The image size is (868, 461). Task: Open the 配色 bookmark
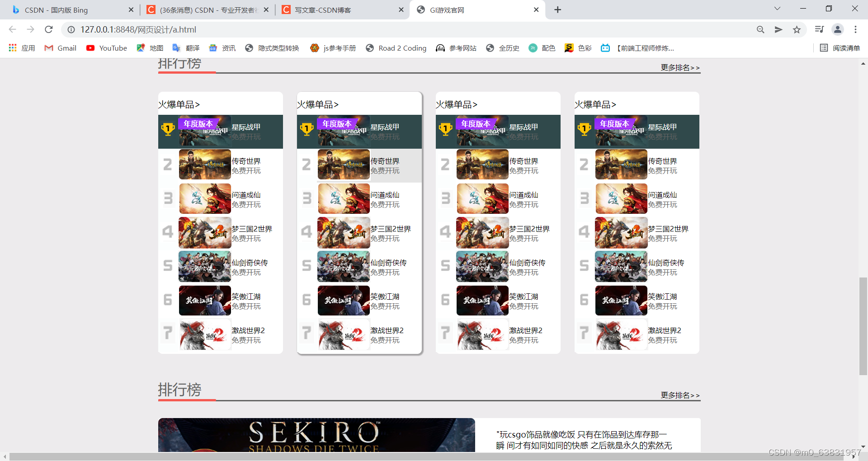tap(542, 48)
